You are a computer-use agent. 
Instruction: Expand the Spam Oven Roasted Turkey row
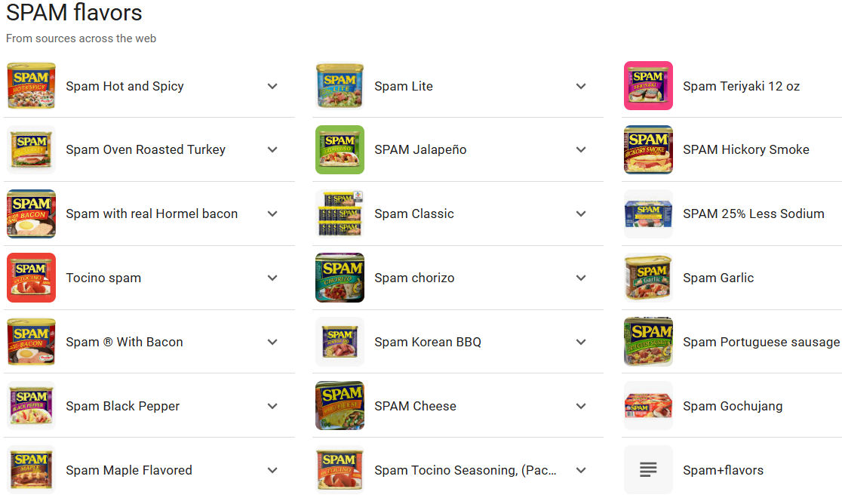pyautogui.click(x=272, y=149)
